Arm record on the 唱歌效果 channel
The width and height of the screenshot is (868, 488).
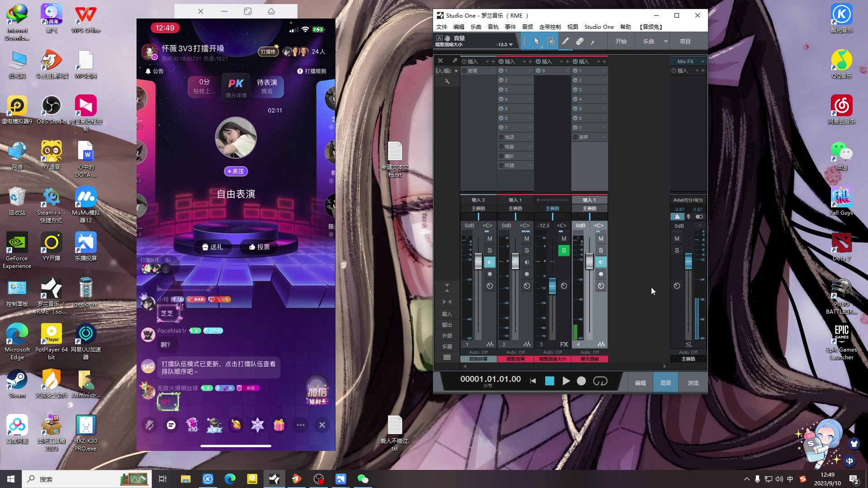click(527, 274)
